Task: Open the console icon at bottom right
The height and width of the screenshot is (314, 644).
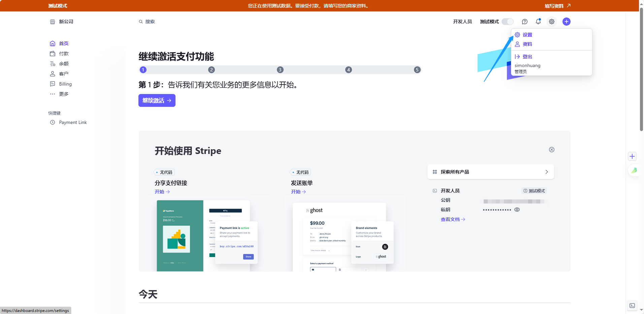Action: click(x=632, y=306)
